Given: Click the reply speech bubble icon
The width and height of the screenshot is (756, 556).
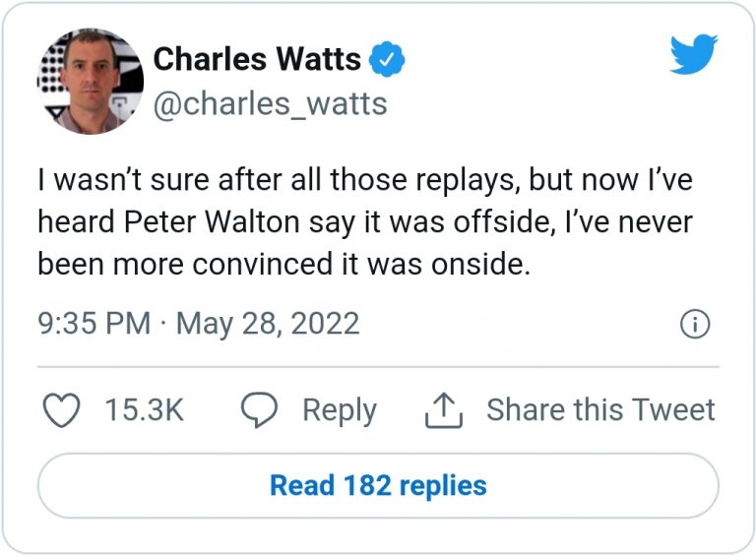Looking at the screenshot, I should tap(259, 410).
